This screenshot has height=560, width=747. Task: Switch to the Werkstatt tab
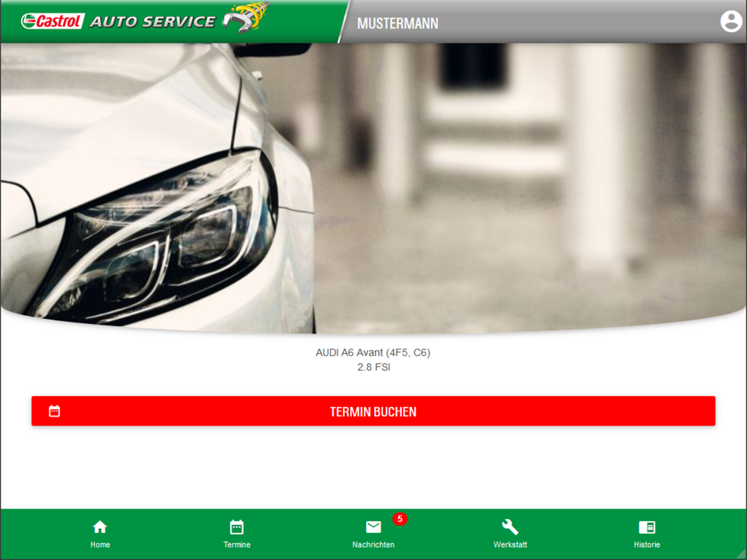pyautogui.click(x=510, y=534)
